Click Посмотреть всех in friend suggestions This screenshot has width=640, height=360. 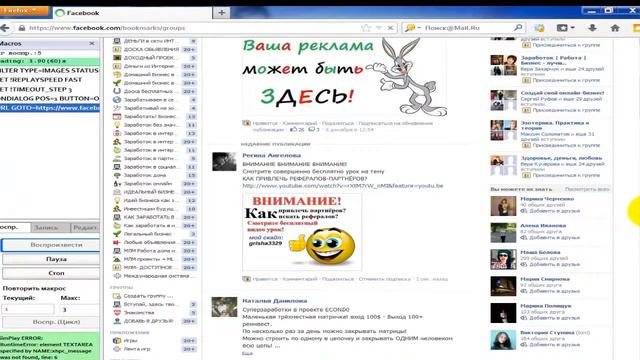point(587,189)
